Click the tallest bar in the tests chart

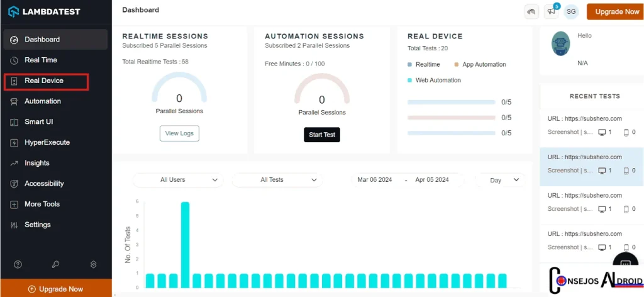(x=185, y=244)
